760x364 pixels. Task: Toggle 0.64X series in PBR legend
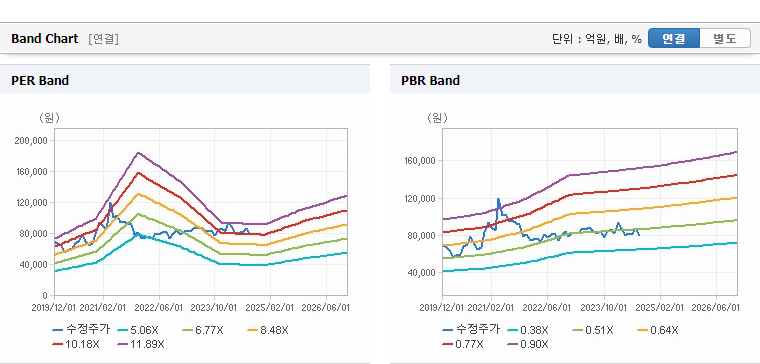[x=658, y=330]
